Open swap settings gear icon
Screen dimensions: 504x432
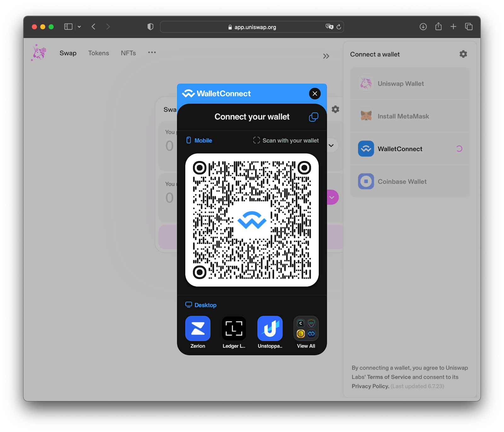(335, 109)
